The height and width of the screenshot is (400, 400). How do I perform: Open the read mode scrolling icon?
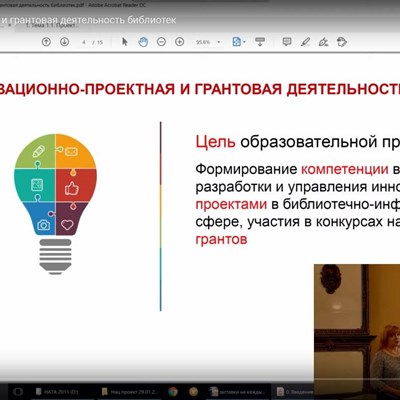(x=260, y=42)
